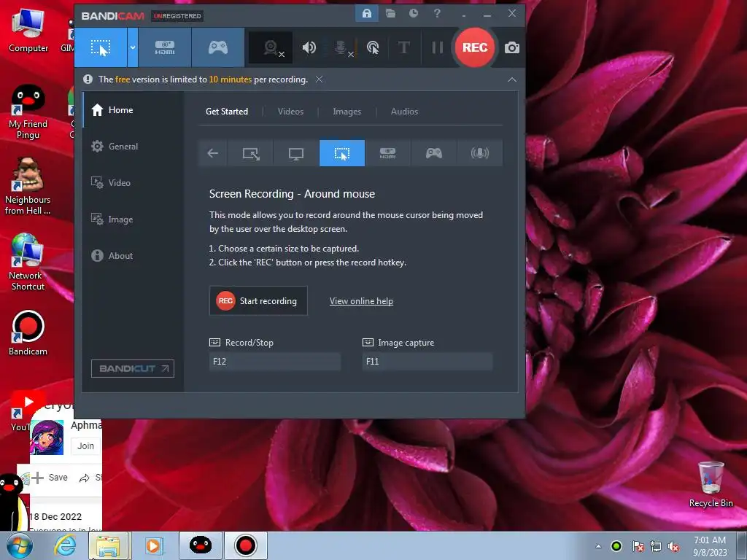Select fullscreen monitor mode icon
747x560 pixels.
pyautogui.click(x=296, y=153)
